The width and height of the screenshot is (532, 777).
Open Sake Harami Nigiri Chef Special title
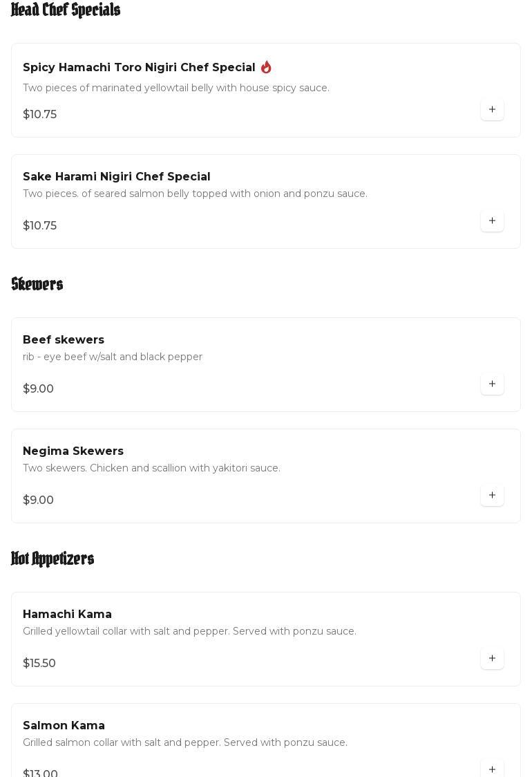point(116,176)
